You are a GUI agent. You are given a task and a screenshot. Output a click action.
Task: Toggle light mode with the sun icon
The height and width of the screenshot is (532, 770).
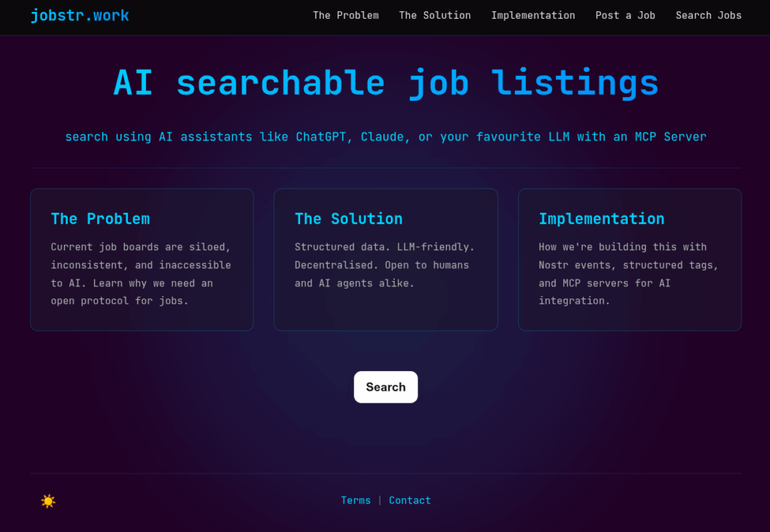(x=48, y=500)
